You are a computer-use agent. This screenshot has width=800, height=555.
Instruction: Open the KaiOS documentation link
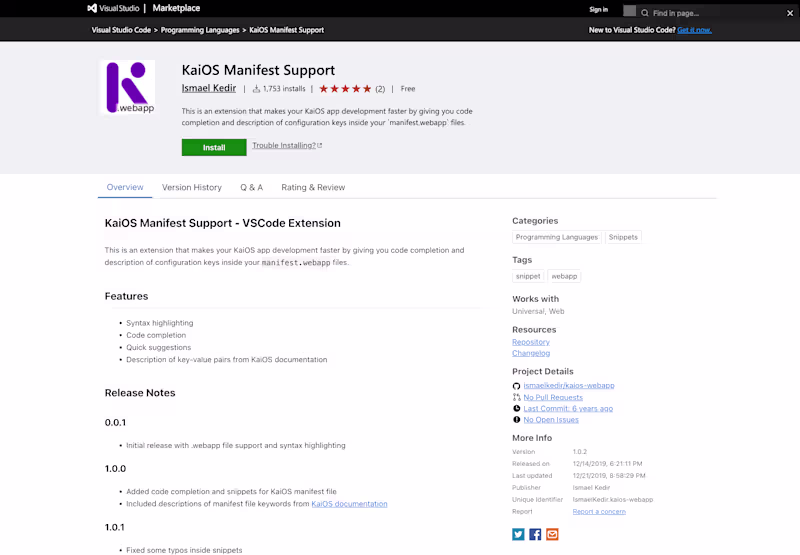(x=349, y=504)
